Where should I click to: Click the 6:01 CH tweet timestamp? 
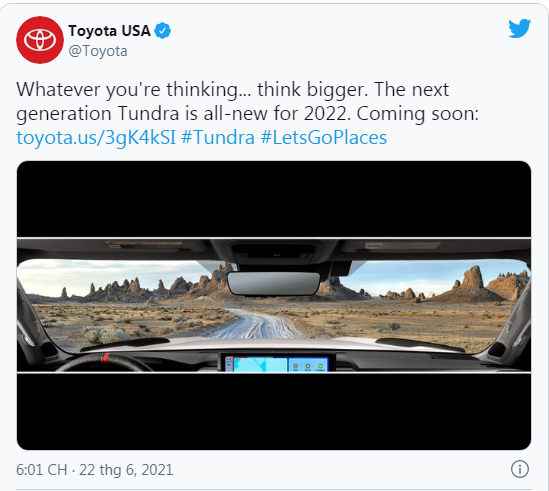coord(42,470)
